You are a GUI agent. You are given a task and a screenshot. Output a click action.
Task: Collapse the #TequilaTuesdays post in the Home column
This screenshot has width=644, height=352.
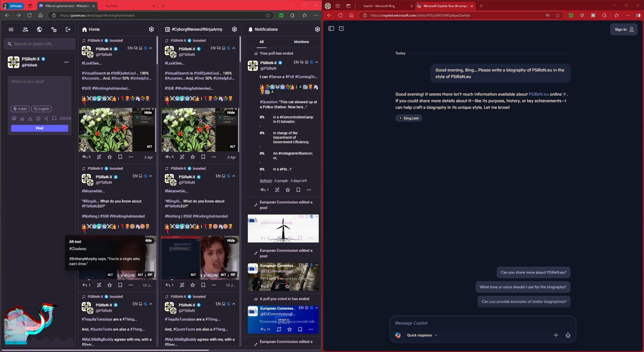(151, 304)
